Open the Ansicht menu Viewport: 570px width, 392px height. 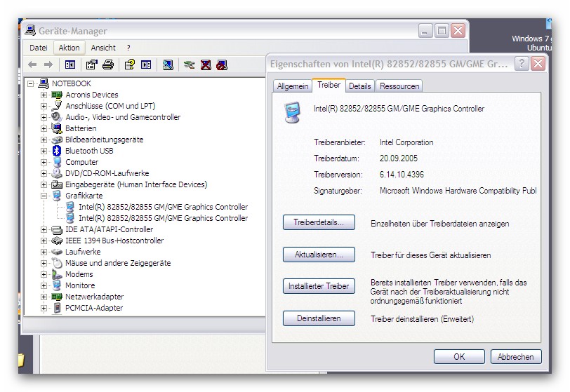[x=103, y=48]
